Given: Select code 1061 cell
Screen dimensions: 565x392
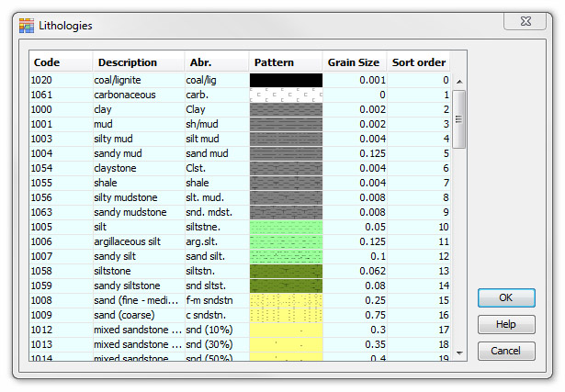Looking at the screenshot, I should pyautogui.click(x=61, y=95).
